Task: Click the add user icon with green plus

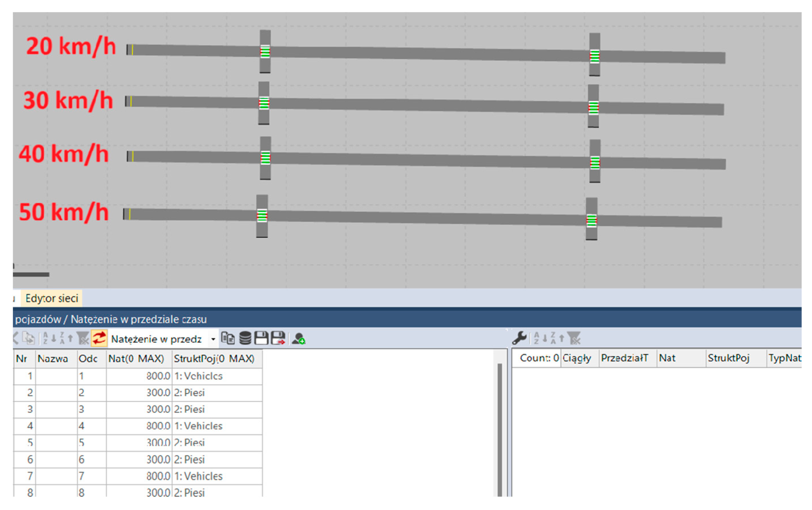Action: click(299, 338)
